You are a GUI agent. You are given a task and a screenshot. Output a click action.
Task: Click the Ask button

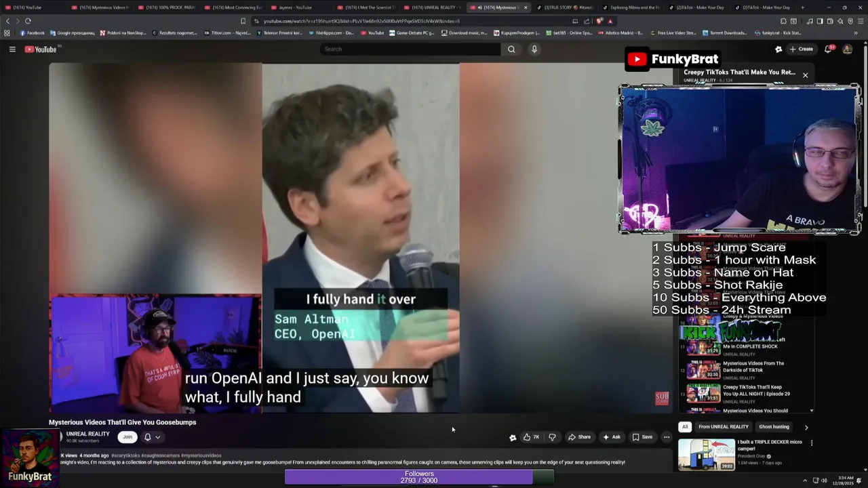pyautogui.click(x=611, y=437)
